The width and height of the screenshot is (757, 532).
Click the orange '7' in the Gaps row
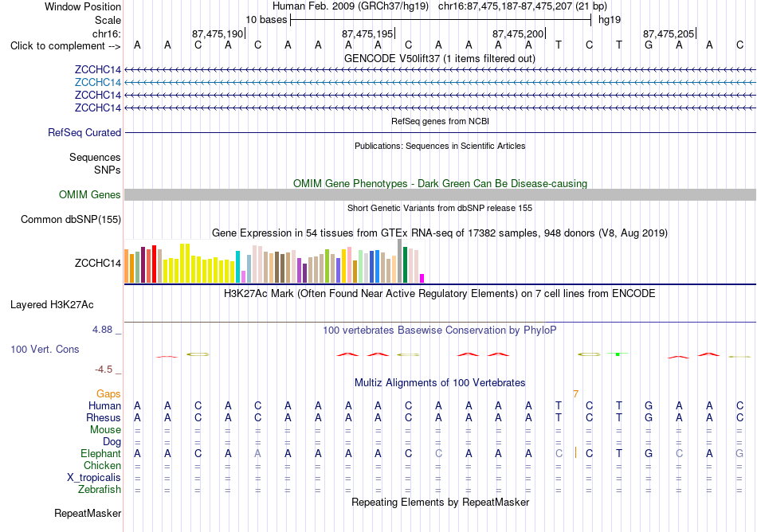click(575, 394)
